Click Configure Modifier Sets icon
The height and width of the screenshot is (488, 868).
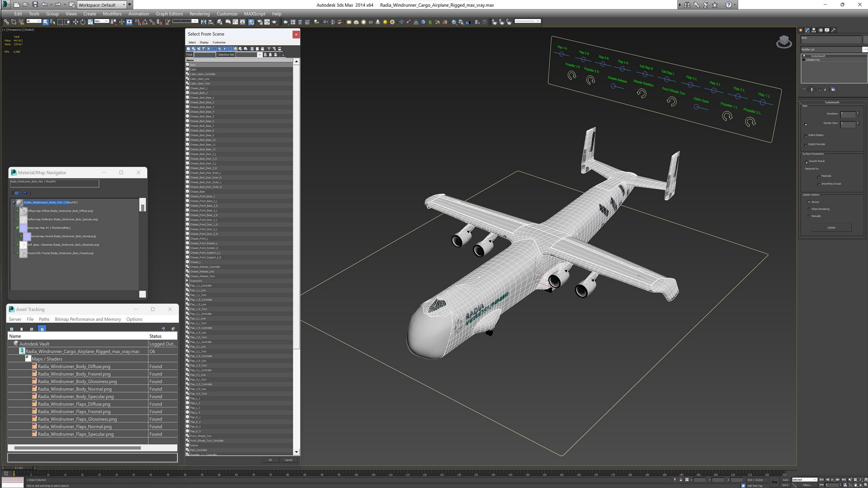pyautogui.click(x=833, y=89)
